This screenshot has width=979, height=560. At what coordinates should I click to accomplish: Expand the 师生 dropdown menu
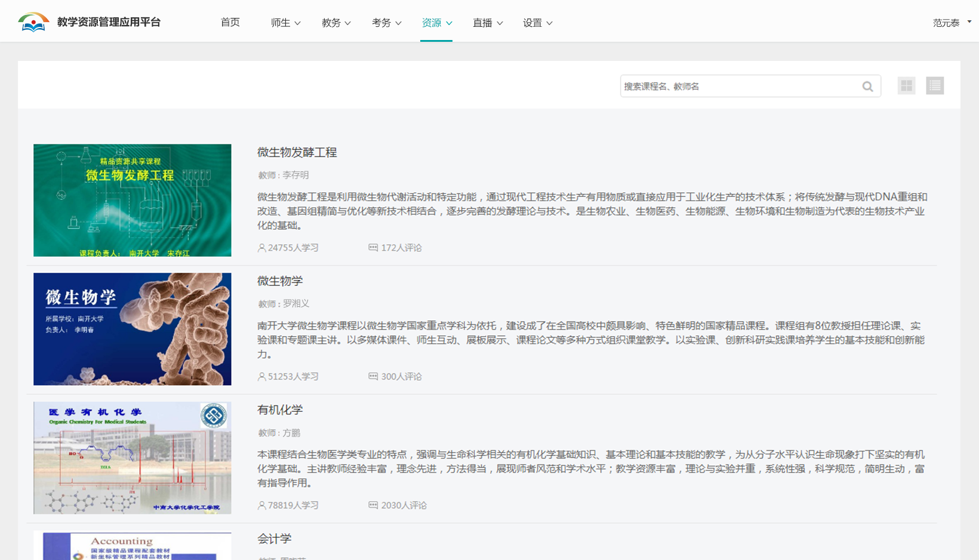point(285,23)
